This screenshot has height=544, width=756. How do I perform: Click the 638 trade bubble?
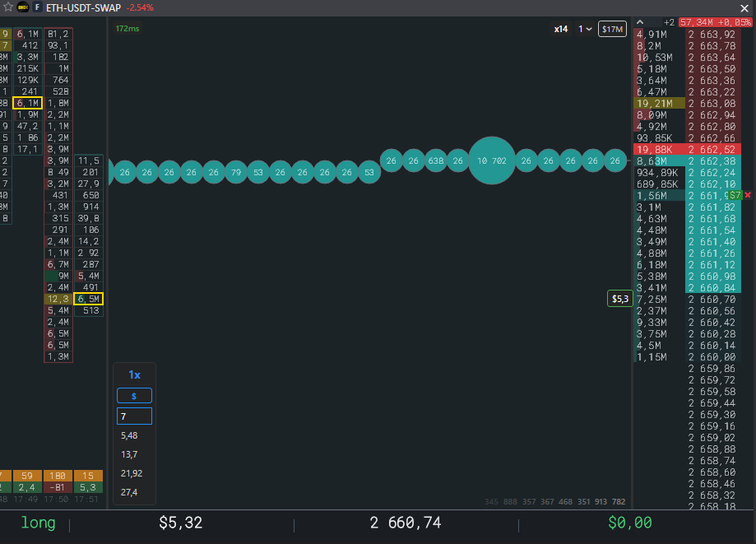tap(436, 160)
